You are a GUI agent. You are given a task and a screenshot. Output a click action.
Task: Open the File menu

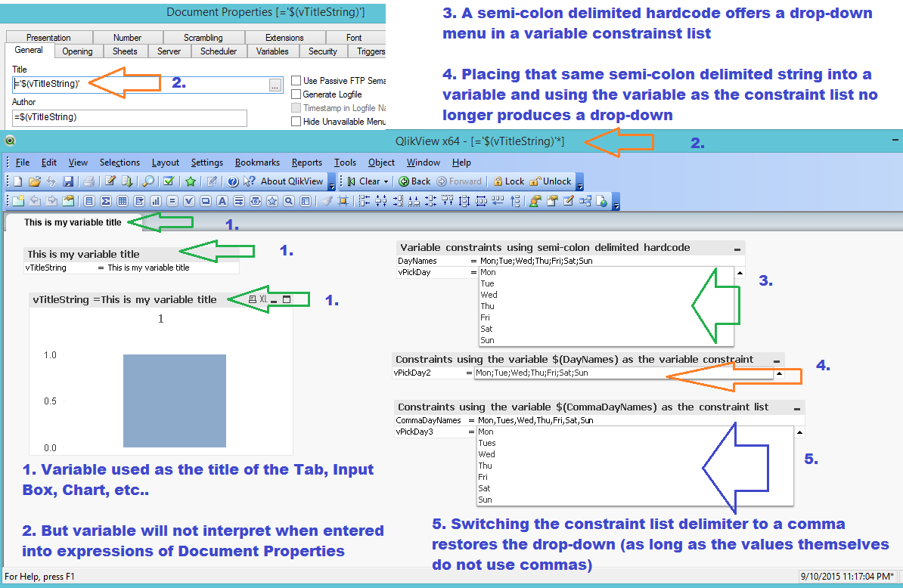click(23, 162)
